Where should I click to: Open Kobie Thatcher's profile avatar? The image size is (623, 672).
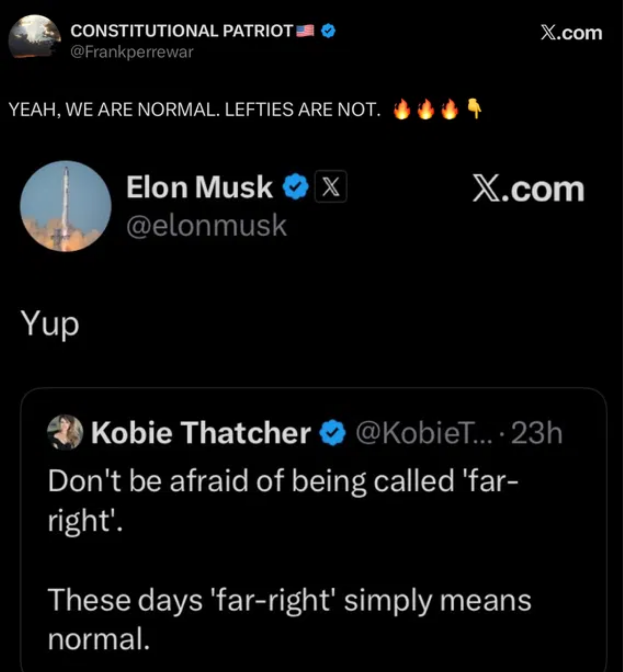65,432
